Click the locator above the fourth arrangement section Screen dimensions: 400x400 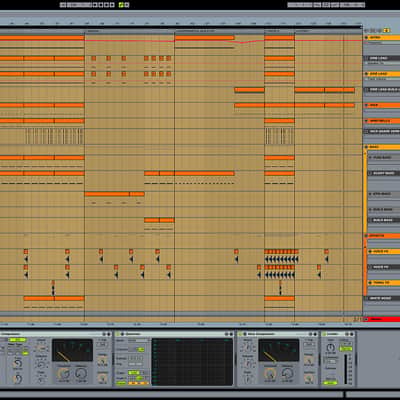click(272, 31)
